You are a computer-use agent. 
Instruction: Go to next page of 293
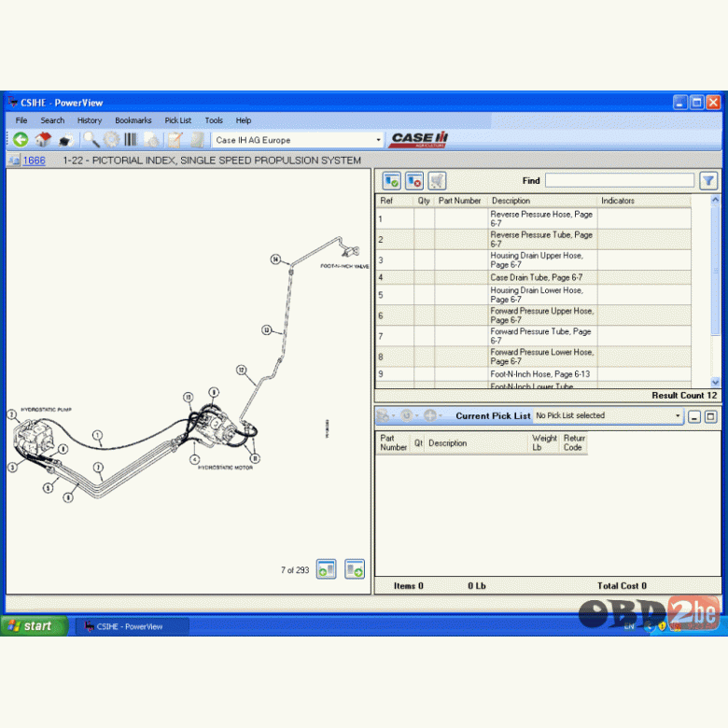[x=355, y=569]
